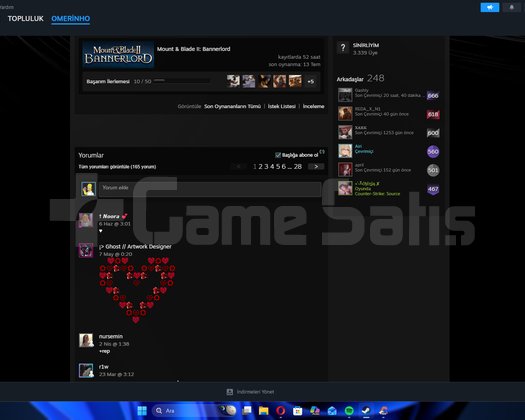View the first Bannerlord achievement icon
The width and height of the screenshot is (525, 420).
[x=233, y=81]
